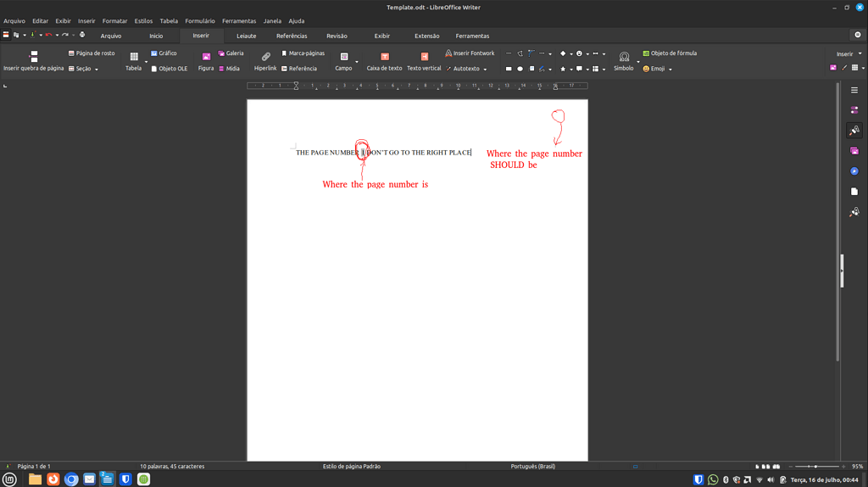Viewport: 868px width, 487px height.
Task: Insert a Gráfico chart
Action: (164, 53)
